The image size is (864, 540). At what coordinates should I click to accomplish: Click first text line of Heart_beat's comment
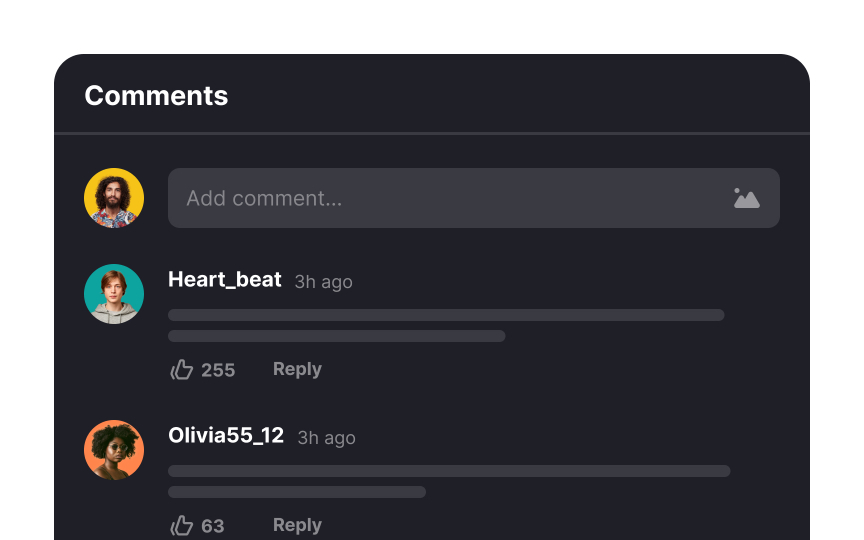(x=446, y=315)
